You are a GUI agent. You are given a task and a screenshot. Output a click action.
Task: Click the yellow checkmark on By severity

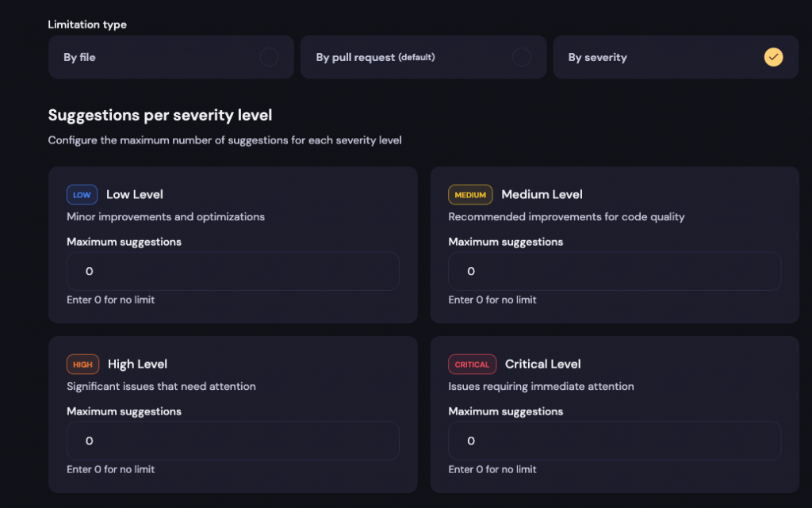point(773,56)
